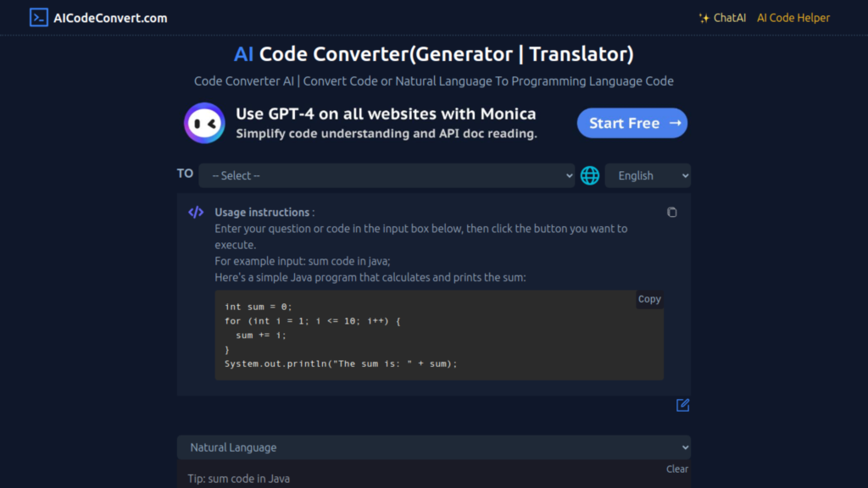This screenshot has width=868, height=488.
Task: Copy the Java sample code block
Action: [x=648, y=299]
